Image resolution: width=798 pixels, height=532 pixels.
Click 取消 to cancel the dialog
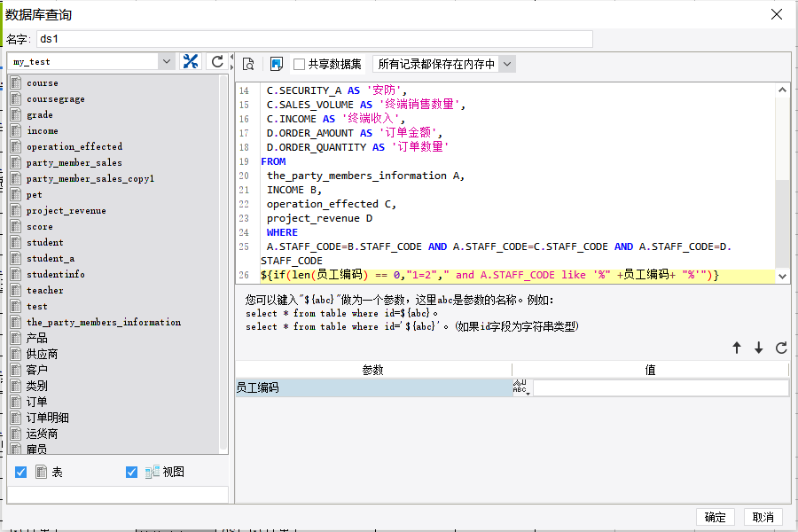tap(763, 517)
